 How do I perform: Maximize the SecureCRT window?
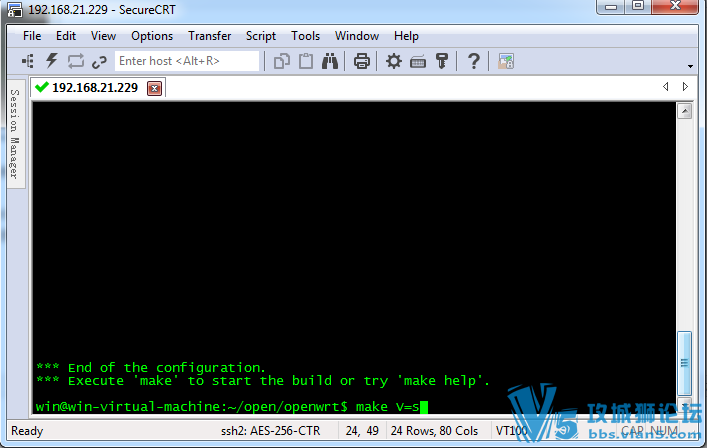click(638, 6)
